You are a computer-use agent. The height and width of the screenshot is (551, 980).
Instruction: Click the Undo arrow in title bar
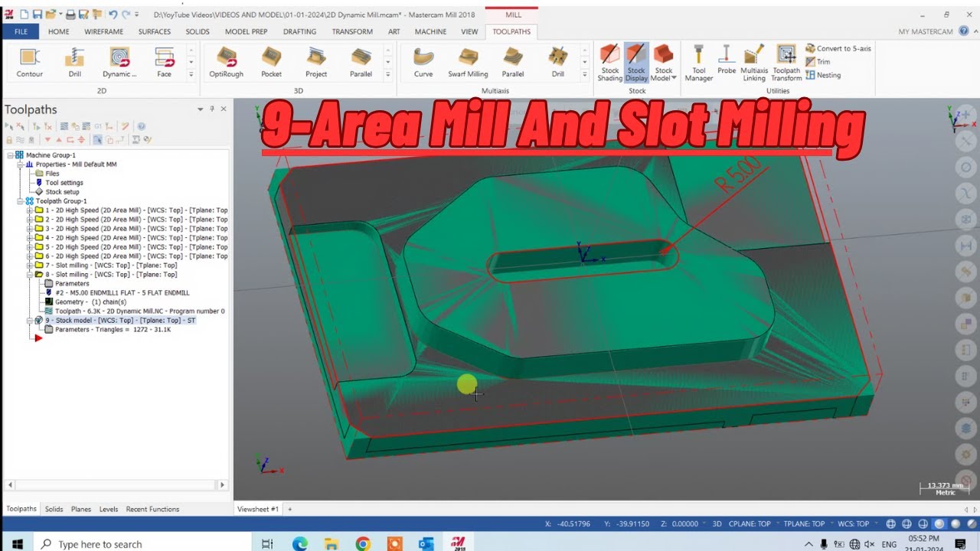[x=113, y=15]
